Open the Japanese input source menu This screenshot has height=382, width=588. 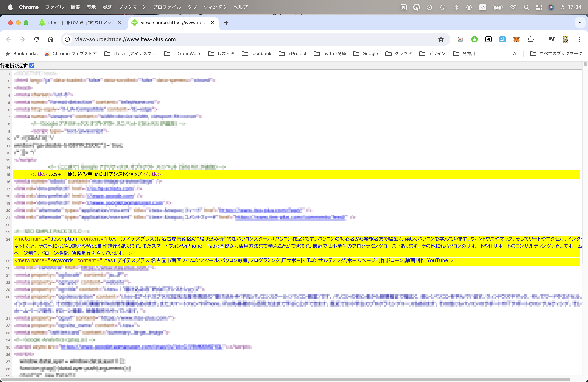[x=482, y=7]
